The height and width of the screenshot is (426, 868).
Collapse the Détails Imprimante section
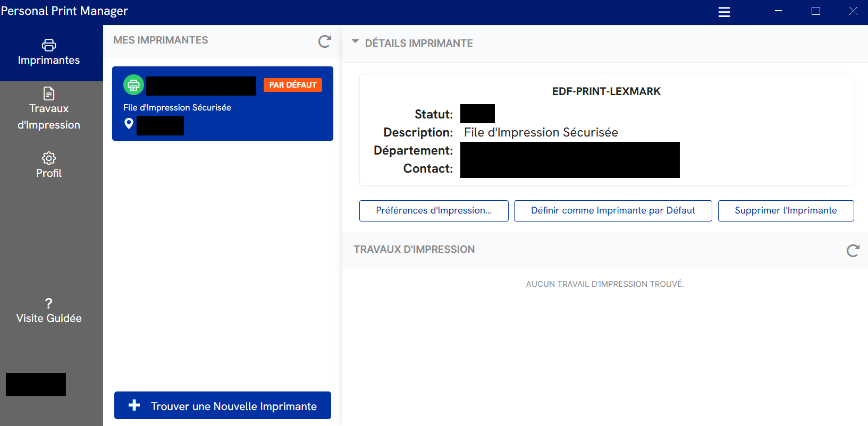tap(355, 41)
